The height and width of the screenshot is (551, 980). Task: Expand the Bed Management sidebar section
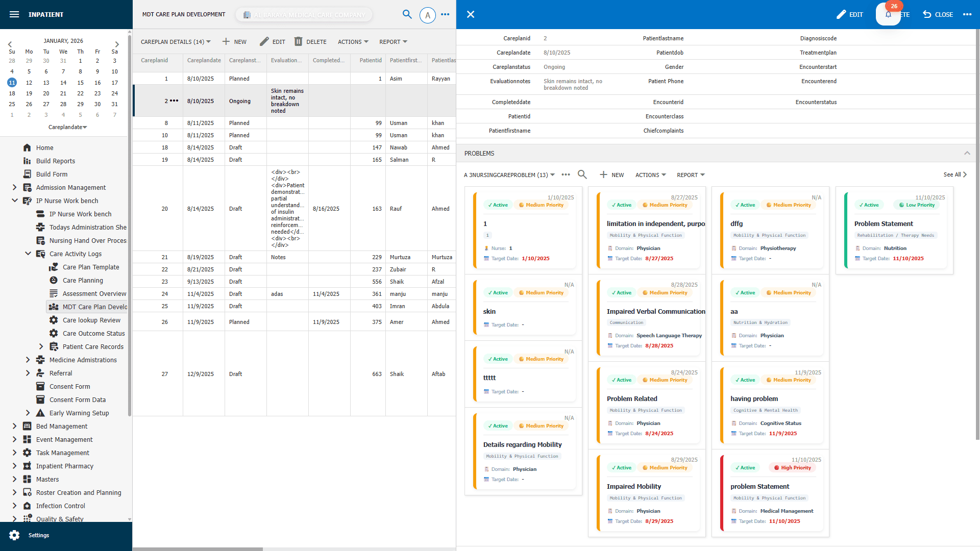click(x=61, y=426)
